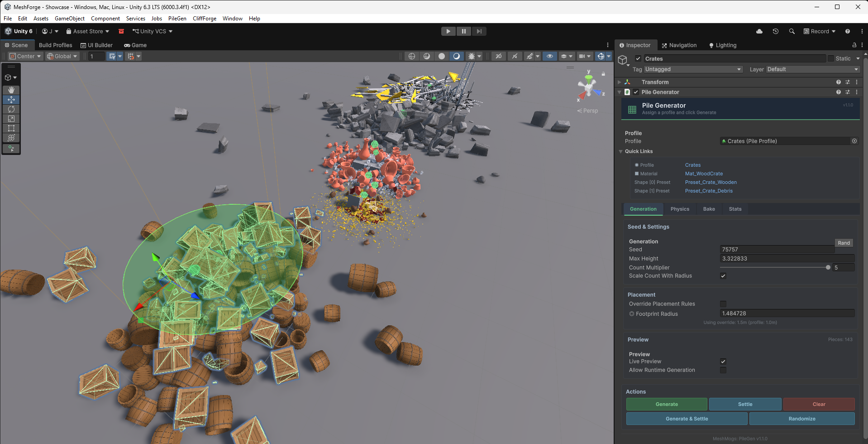Enable Allow Runtime Generation
Image resolution: width=868 pixels, height=444 pixels.
point(723,370)
